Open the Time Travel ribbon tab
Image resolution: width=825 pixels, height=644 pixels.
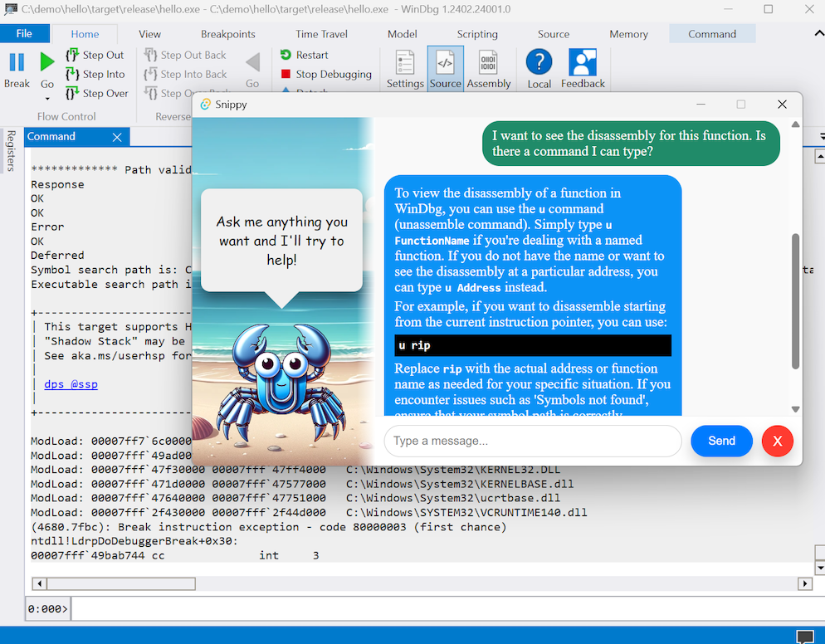point(321,34)
